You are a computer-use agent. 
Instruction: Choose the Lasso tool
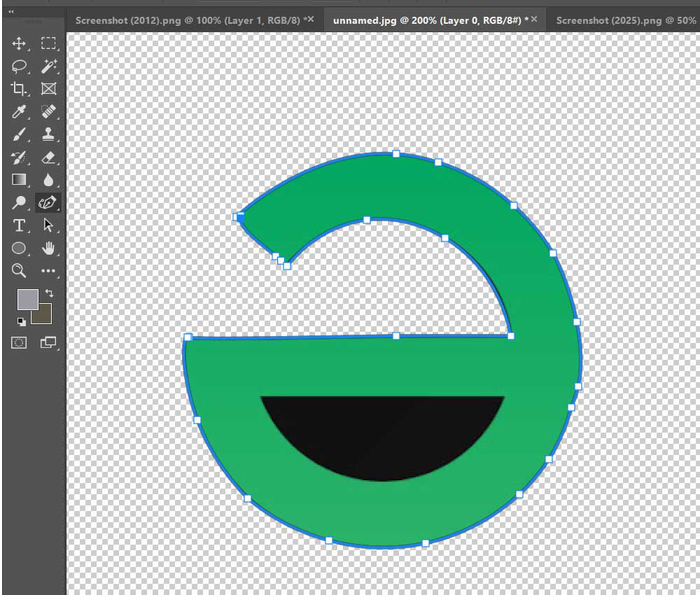[x=19, y=66]
